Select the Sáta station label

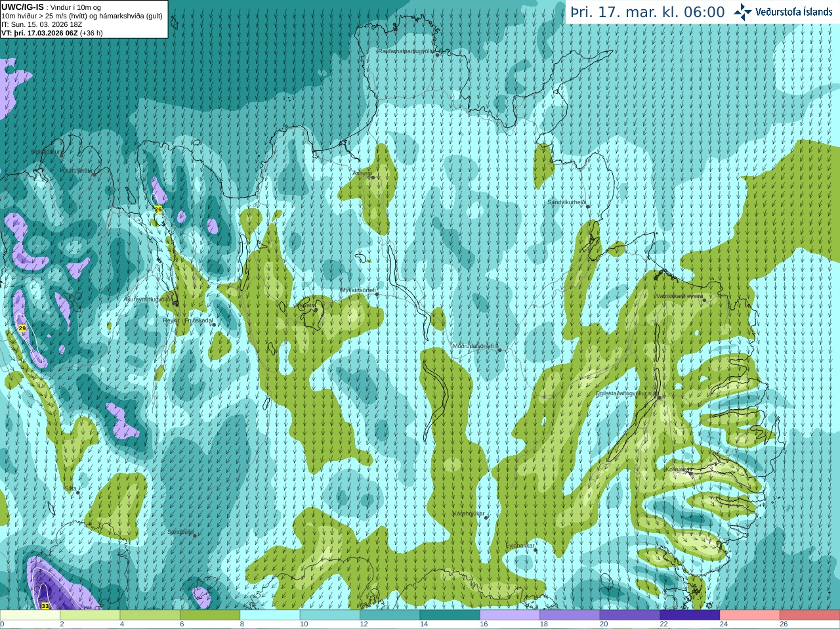click(x=71, y=488)
